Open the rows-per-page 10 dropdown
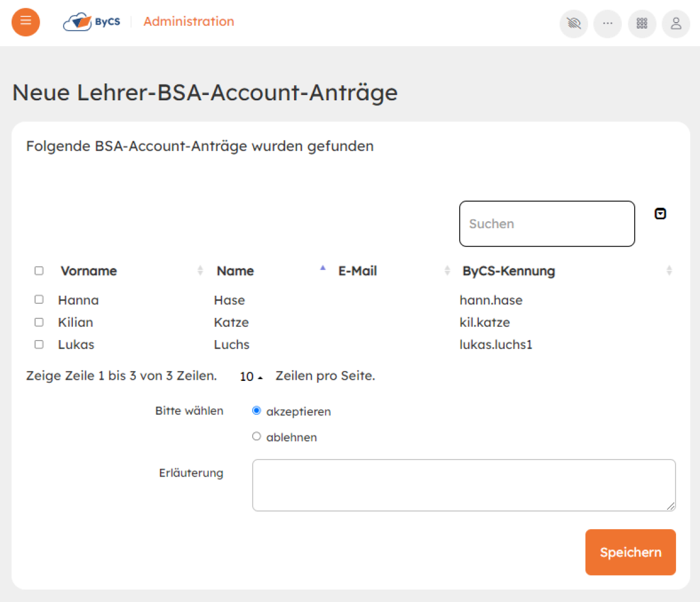 (251, 377)
